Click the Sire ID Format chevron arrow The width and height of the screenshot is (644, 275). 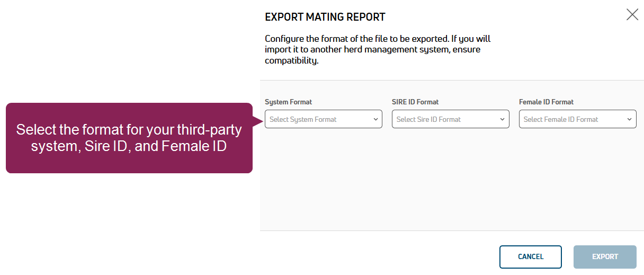click(503, 119)
